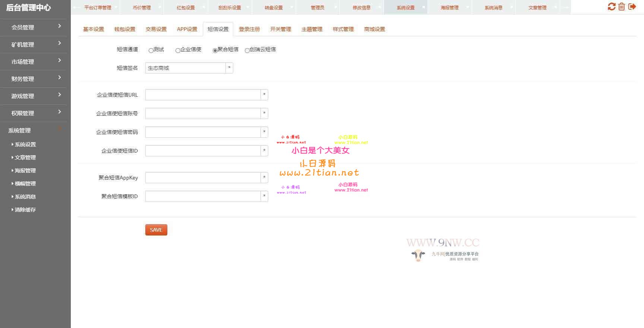Image resolution: width=644 pixels, height=328 pixels.
Task: Click the chevron icon beside 权限管理
Action: pos(60,112)
